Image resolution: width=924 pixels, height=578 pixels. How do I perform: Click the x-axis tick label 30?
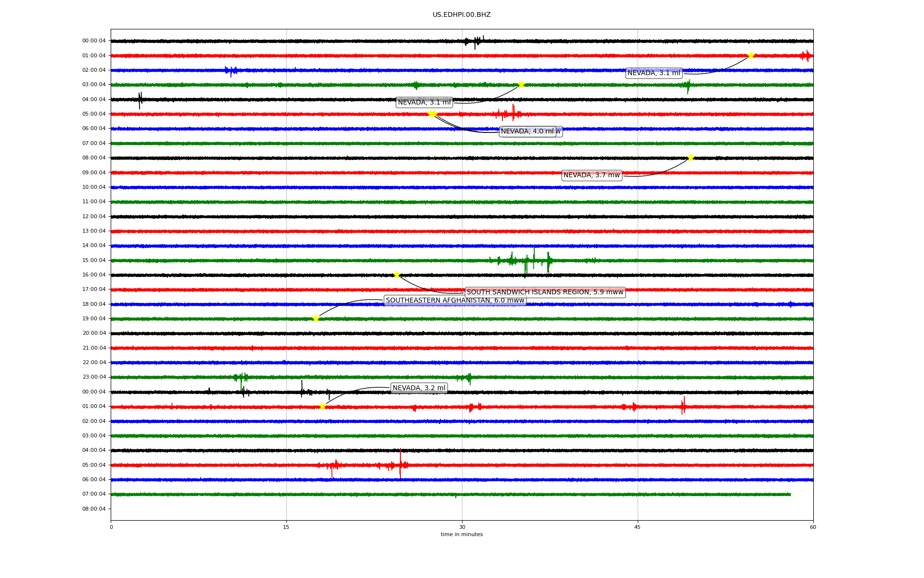tap(462, 527)
